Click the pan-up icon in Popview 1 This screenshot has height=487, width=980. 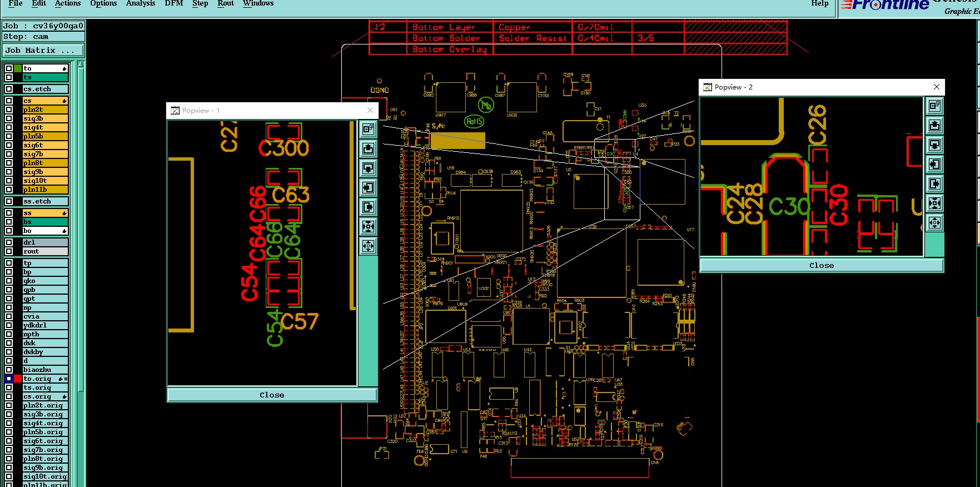(368, 149)
